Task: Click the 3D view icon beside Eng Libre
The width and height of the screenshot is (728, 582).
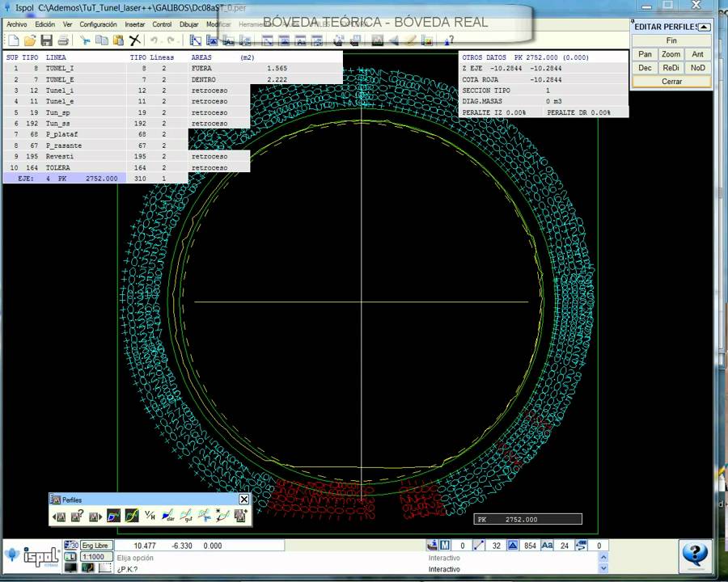Action: tap(71, 546)
